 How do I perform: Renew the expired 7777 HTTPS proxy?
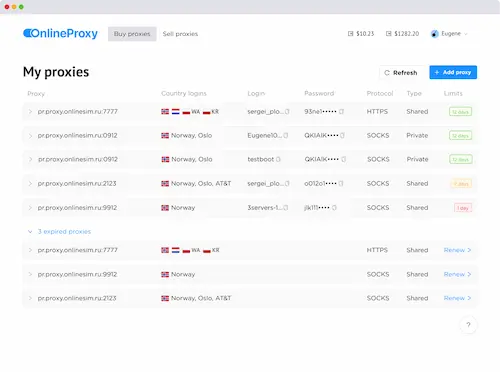click(457, 250)
